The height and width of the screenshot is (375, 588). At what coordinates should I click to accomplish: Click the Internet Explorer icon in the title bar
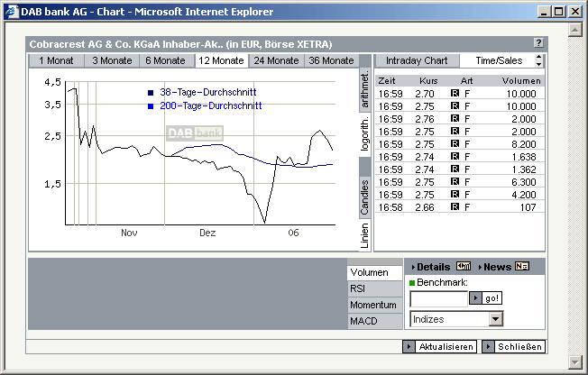point(11,11)
